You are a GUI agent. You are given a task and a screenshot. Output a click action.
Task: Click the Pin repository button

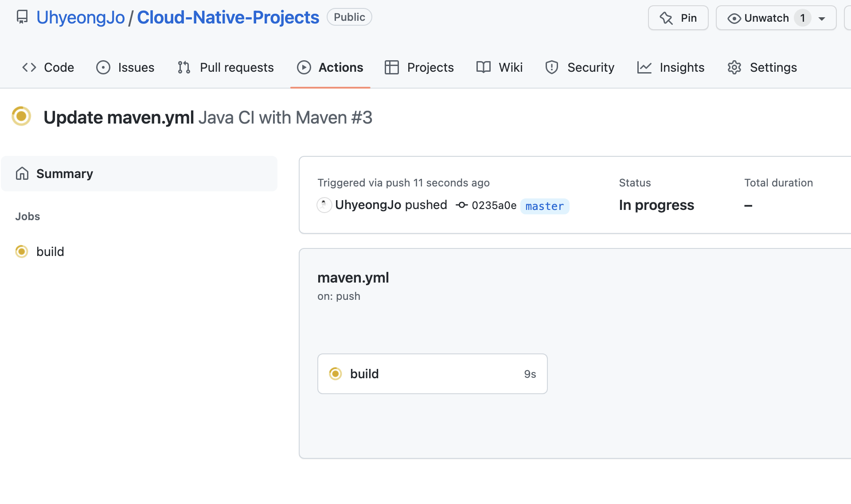click(678, 18)
